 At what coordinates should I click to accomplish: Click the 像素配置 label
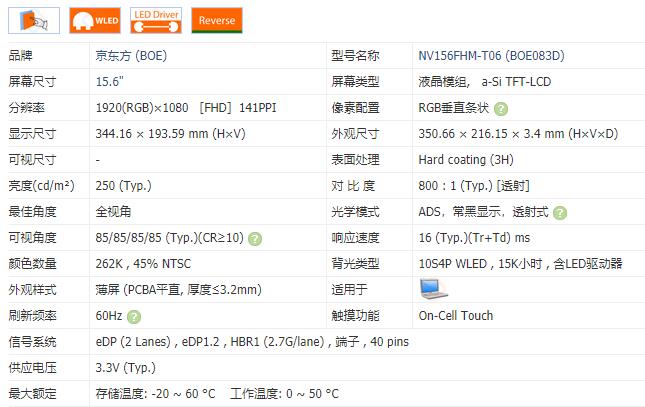click(x=355, y=108)
